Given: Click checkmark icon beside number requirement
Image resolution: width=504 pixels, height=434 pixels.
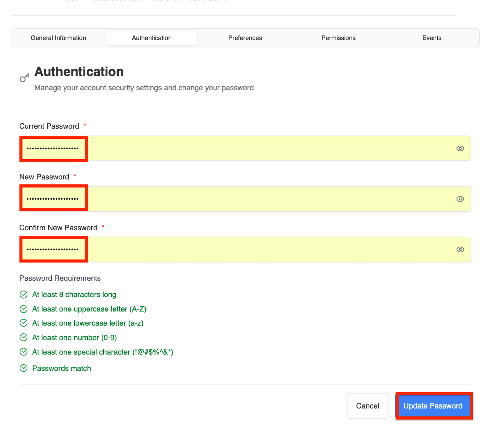Looking at the screenshot, I should coord(24,337).
